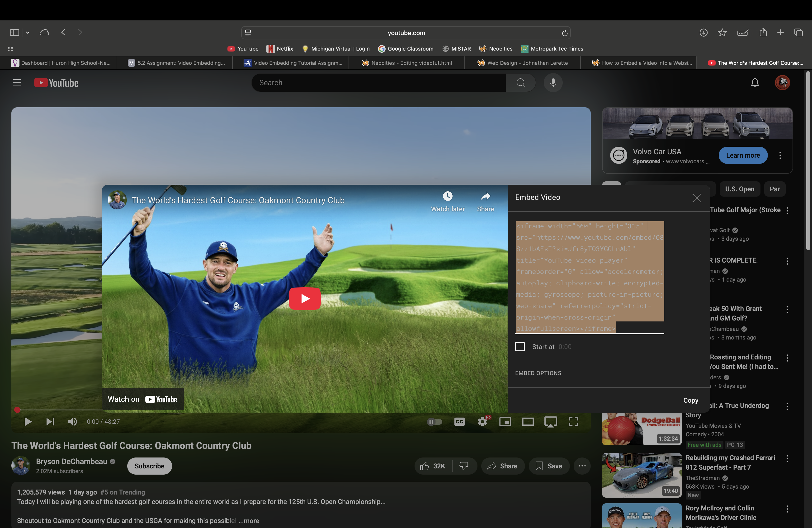
Task: Click Learn more on Volvo ad
Action: pos(743,155)
